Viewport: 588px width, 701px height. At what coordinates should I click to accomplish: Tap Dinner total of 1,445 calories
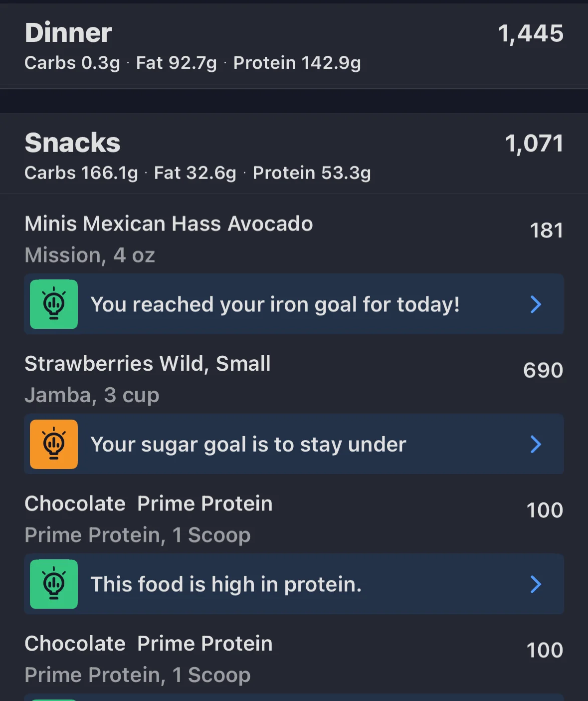click(x=531, y=34)
